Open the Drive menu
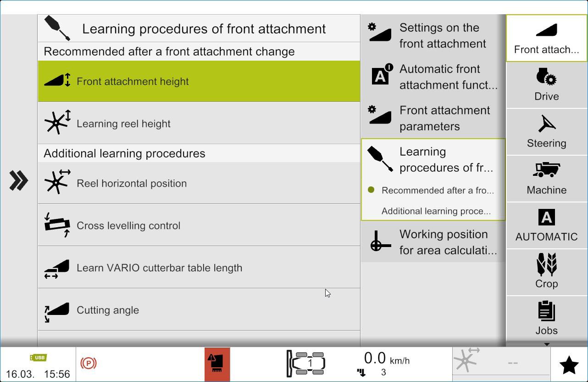 [546, 85]
